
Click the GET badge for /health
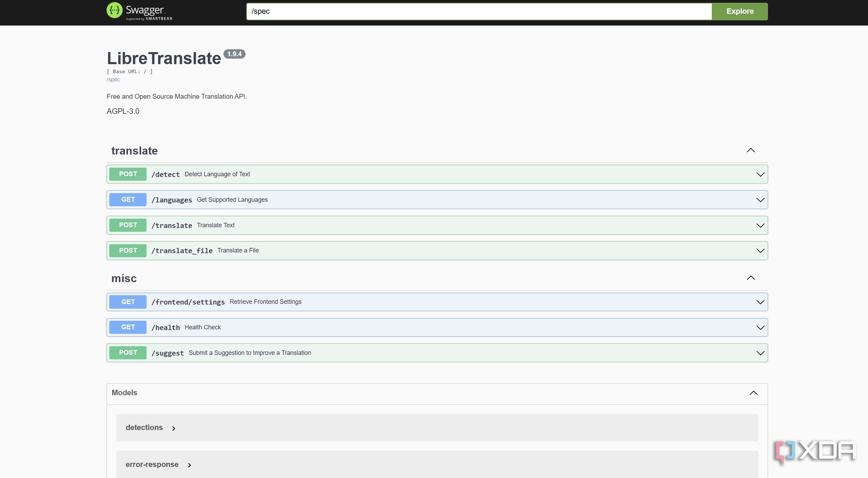(x=128, y=327)
